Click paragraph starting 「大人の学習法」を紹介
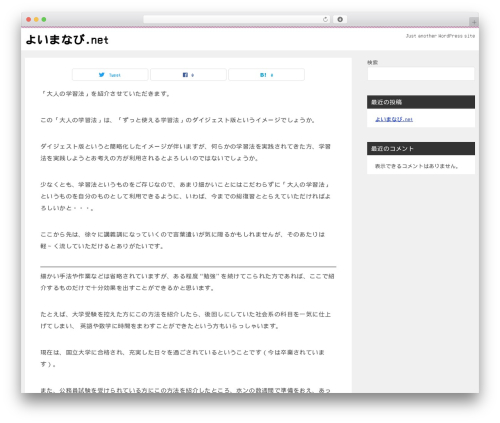This screenshot has height=423, width=500. click(x=105, y=94)
